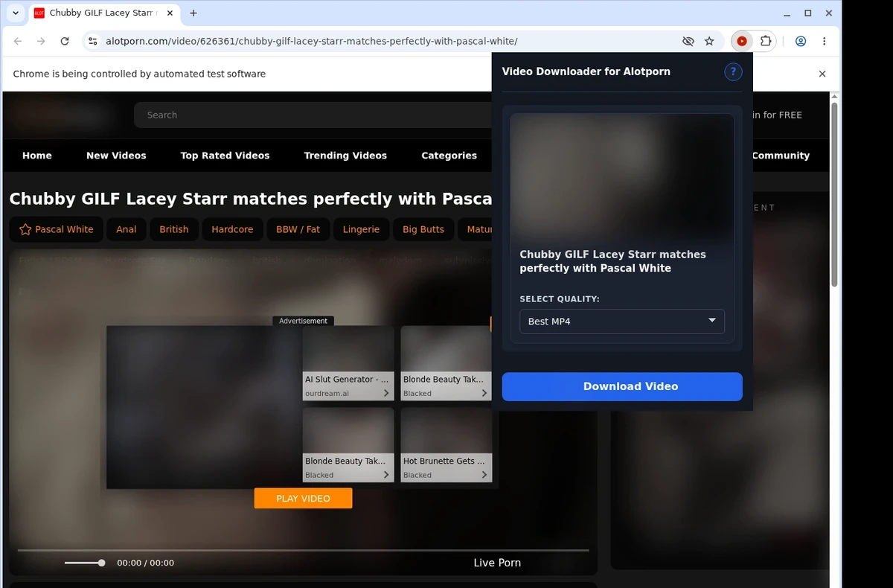This screenshot has height=588, width=893.
Task: Reload the current page
Action: click(65, 42)
